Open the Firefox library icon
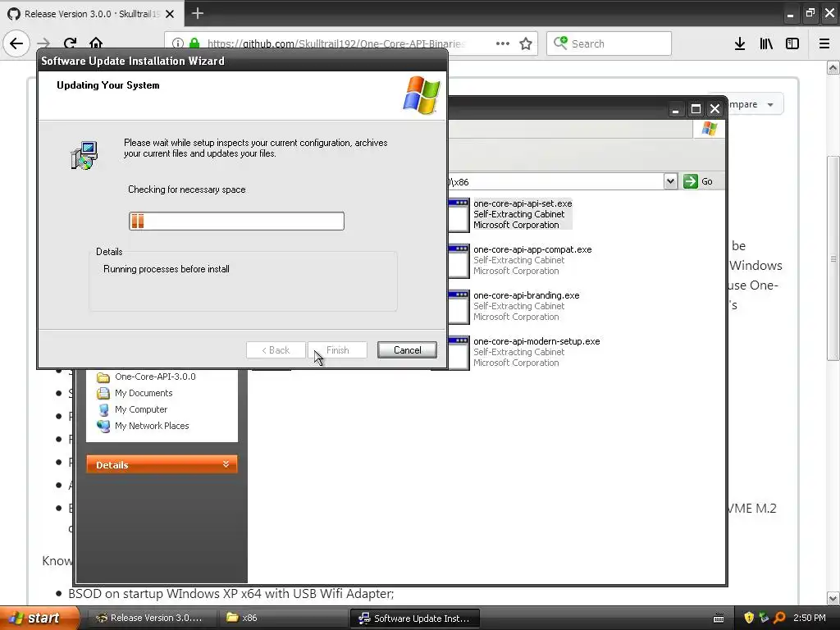This screenshot has width=840, height=630. (766, 43)
